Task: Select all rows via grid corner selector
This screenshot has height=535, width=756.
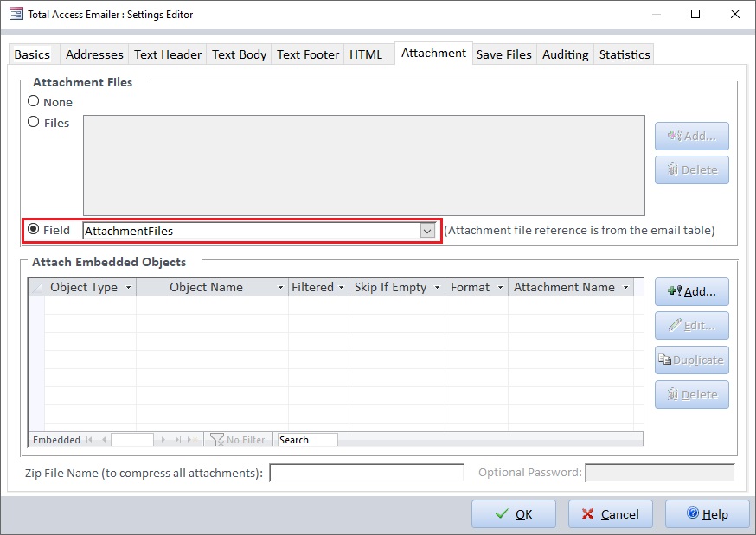Action: 36,288
